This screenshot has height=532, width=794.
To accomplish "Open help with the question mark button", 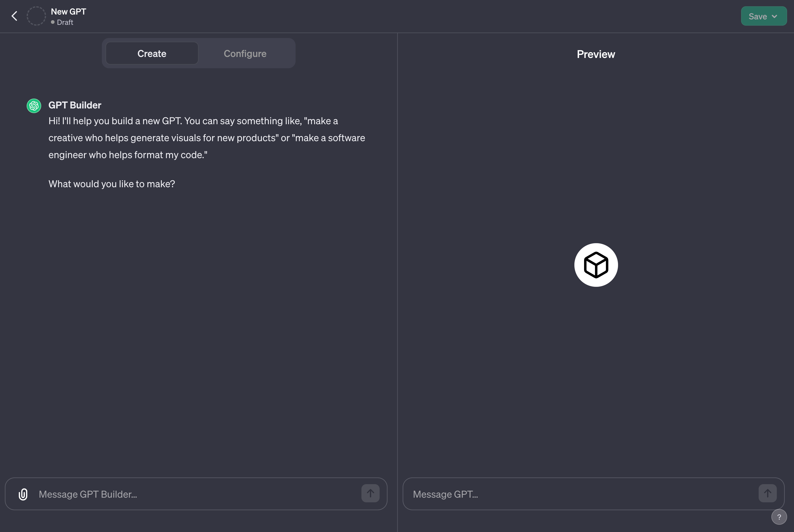I will click(779, 517).
